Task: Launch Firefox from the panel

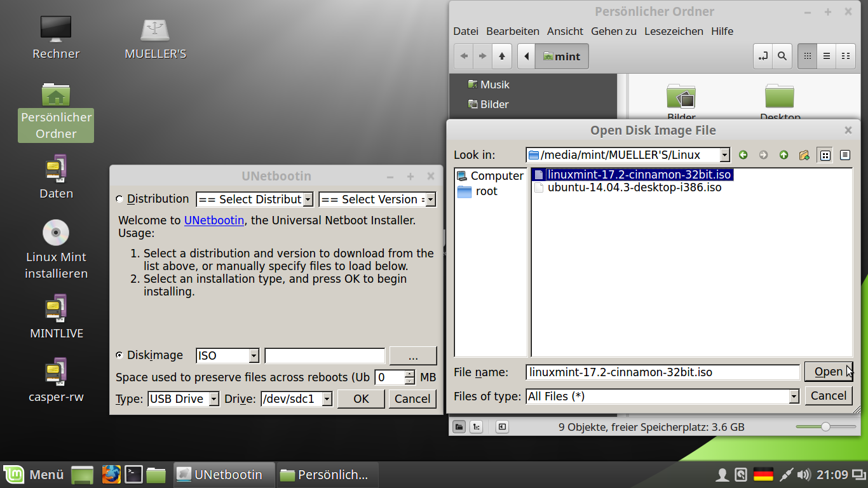Action: pos(111,475)
